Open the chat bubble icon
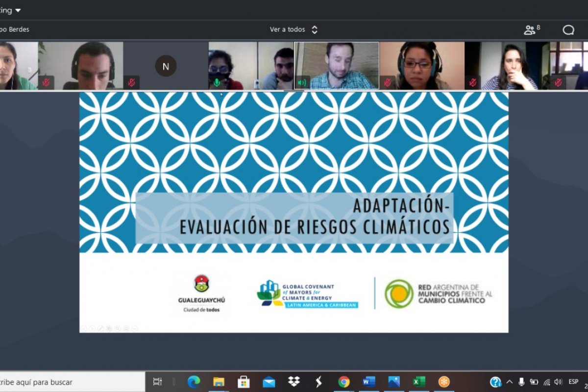 pyautogui.click(x=568, y=30)
